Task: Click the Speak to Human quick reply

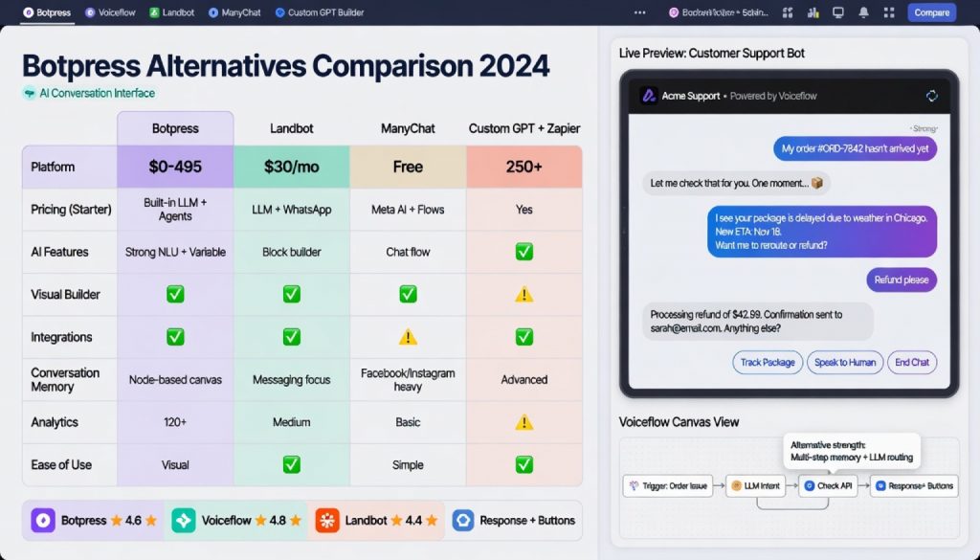Action: click(x=845, y=362)
